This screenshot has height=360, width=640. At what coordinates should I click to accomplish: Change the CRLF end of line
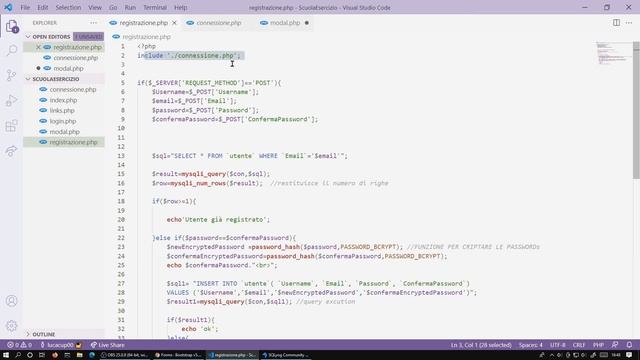click(x=579, y=345)
